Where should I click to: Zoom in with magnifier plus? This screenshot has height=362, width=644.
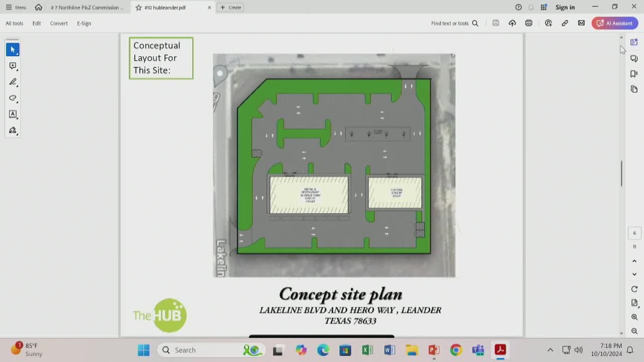(634, 317)
